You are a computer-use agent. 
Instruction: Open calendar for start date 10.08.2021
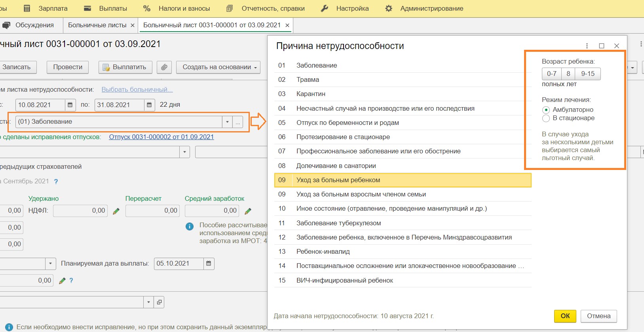(70, 105)
